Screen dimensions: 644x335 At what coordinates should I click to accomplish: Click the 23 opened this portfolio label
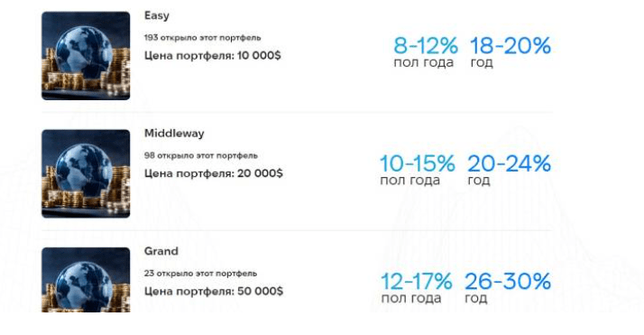coord(200,274)
